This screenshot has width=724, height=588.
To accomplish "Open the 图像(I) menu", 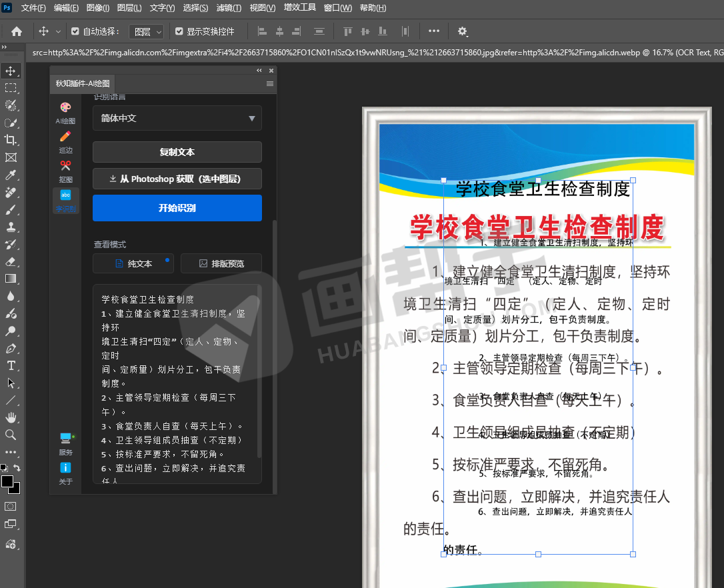I will pyautogui.click(x=98, y=8).
